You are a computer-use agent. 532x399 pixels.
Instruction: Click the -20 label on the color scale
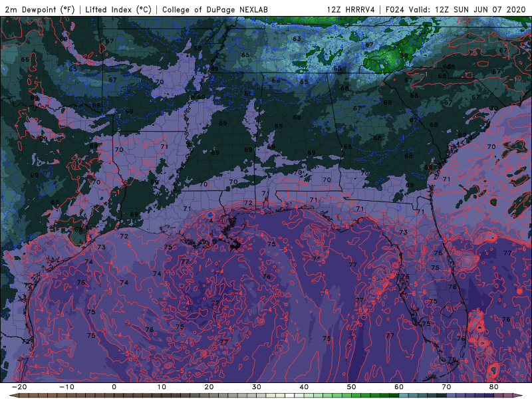click(x=19, y=387)
